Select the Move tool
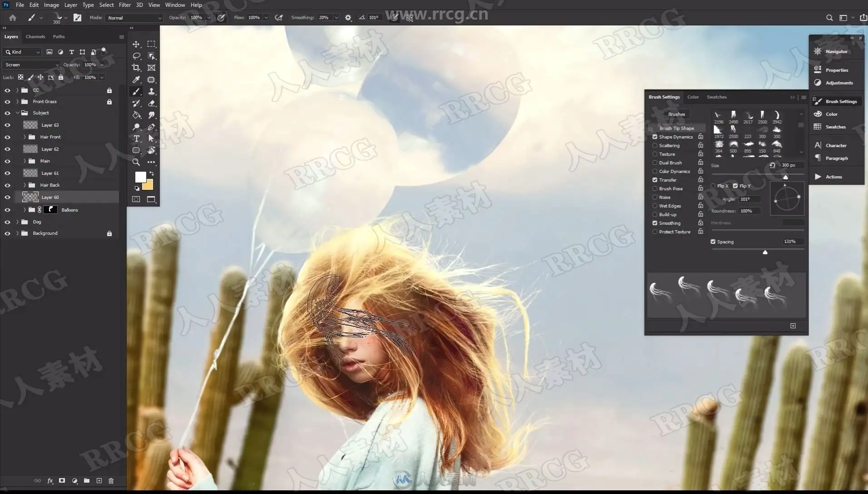Viewport: 868px width, 494px height. click(136, 44)
